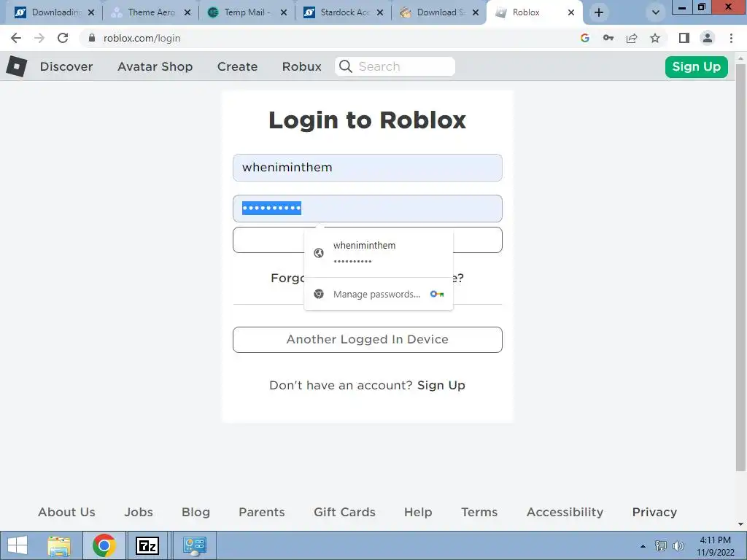Open 7-Zip from the taskbar
This screenshot has width=747, height=560.
(147, 545)
